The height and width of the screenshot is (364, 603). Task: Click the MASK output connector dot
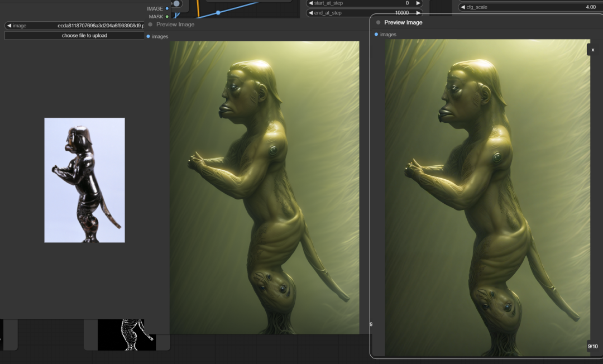coord(167,17)
